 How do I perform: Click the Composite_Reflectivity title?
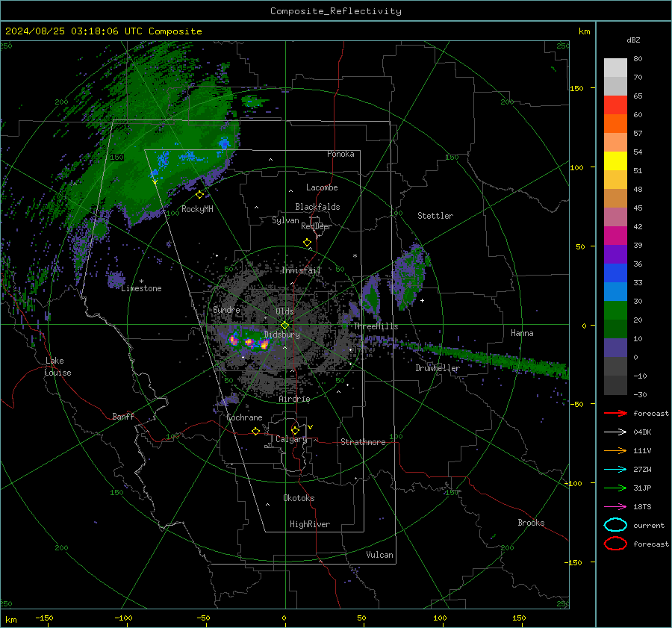[x=335, y=11]
